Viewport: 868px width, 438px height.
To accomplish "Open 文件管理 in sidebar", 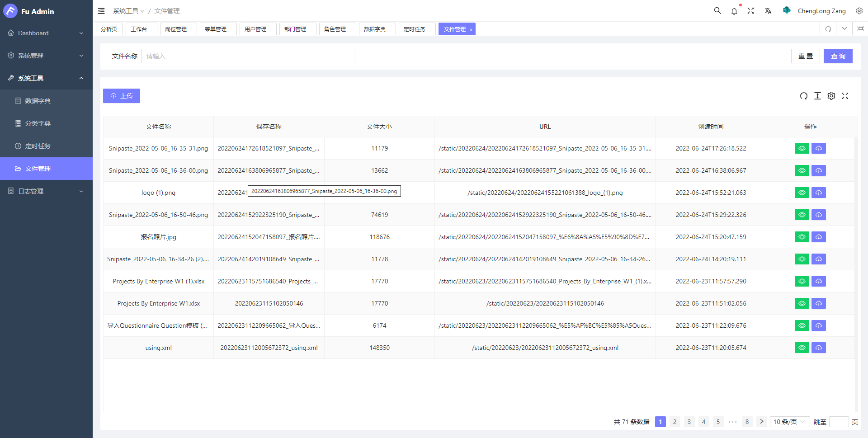I will [x=46, y=169].
